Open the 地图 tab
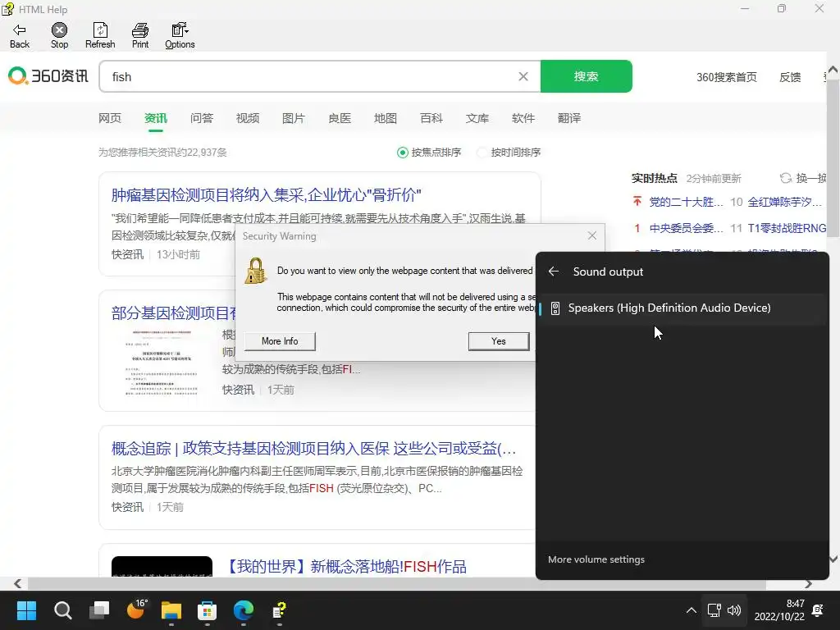 386,118
